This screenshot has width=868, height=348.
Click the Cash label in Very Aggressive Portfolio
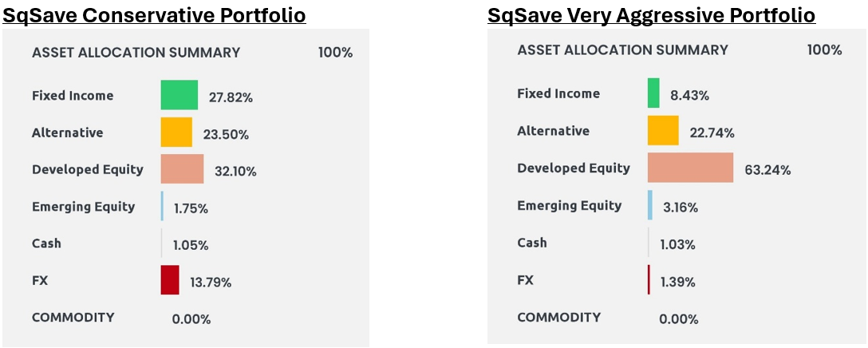click(532, 243)
